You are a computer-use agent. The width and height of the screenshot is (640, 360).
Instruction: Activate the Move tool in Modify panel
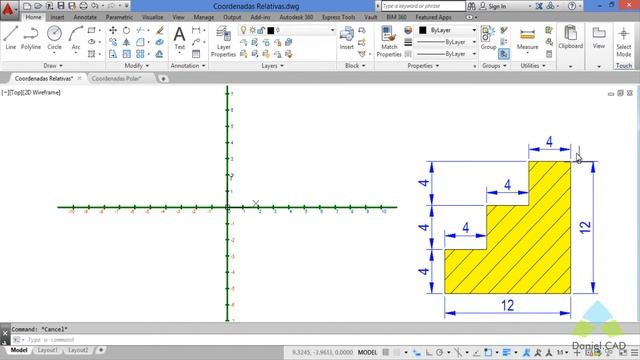click(x=113, y=30)
